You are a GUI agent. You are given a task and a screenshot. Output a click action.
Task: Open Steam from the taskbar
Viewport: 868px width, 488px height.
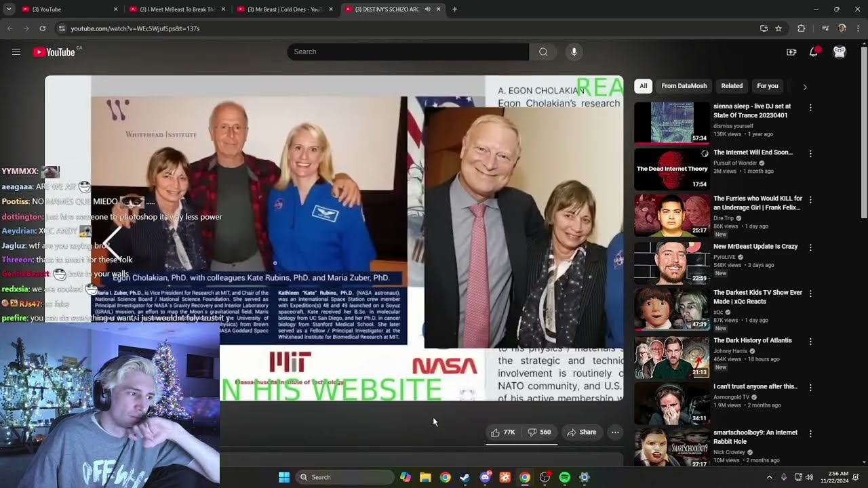tap(465, 477)
